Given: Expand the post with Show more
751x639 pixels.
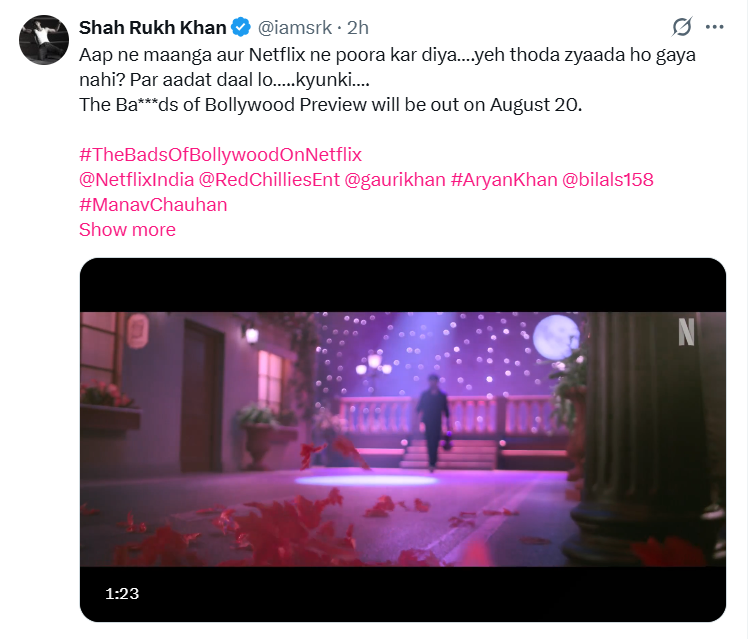Looking at the screenshot, I should pyautogui.click(x=127, y=229).
